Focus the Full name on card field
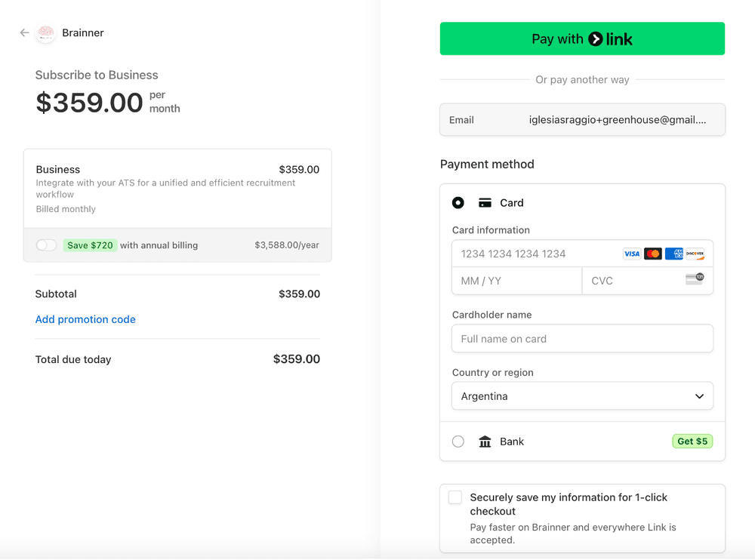 pos(582,339)
